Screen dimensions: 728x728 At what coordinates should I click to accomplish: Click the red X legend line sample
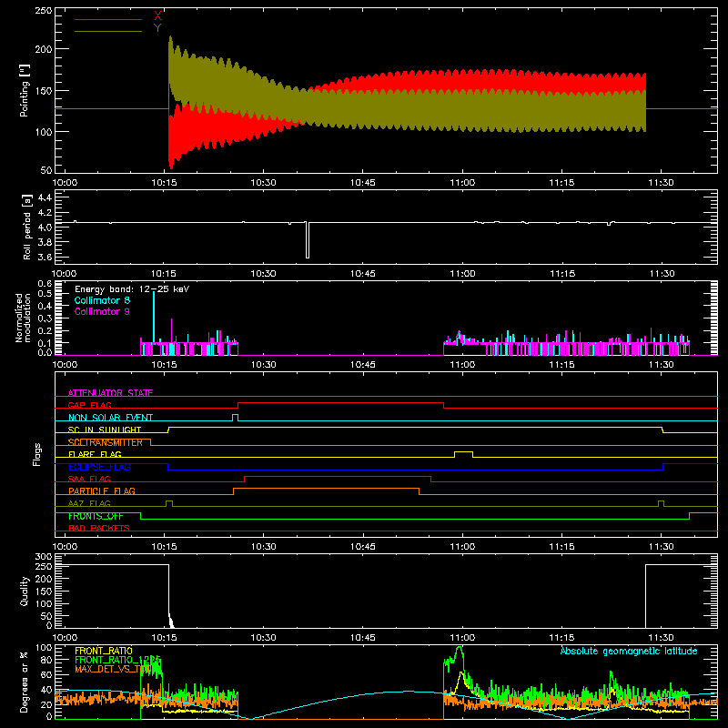107,19
